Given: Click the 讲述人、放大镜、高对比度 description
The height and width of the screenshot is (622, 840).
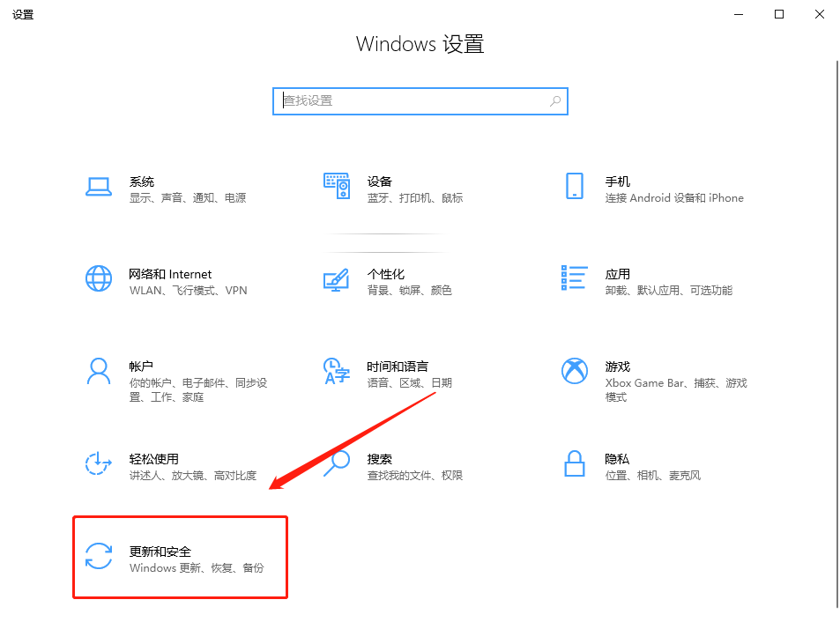Looking at the screenshot, I should (x=193, y=476).
